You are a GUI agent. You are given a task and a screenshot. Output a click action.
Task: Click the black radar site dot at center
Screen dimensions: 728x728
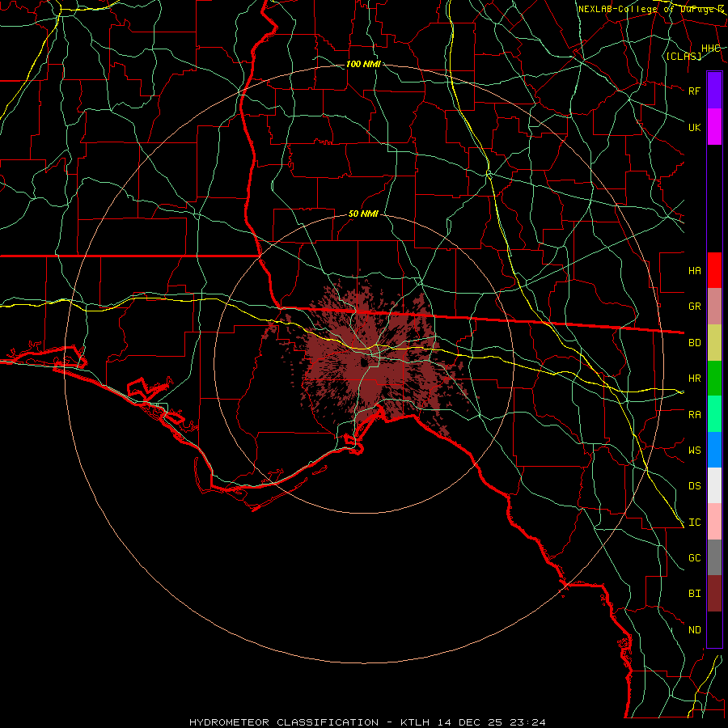[364, 363]
